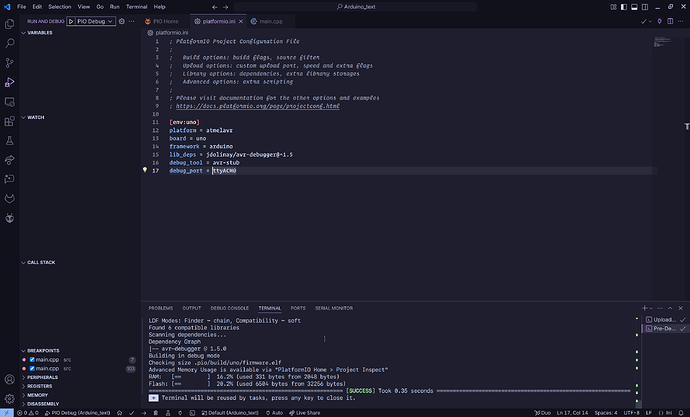Click the light bulb code action on line 17
The width and height of the screenshot is (690, 417).
(145, 170)
